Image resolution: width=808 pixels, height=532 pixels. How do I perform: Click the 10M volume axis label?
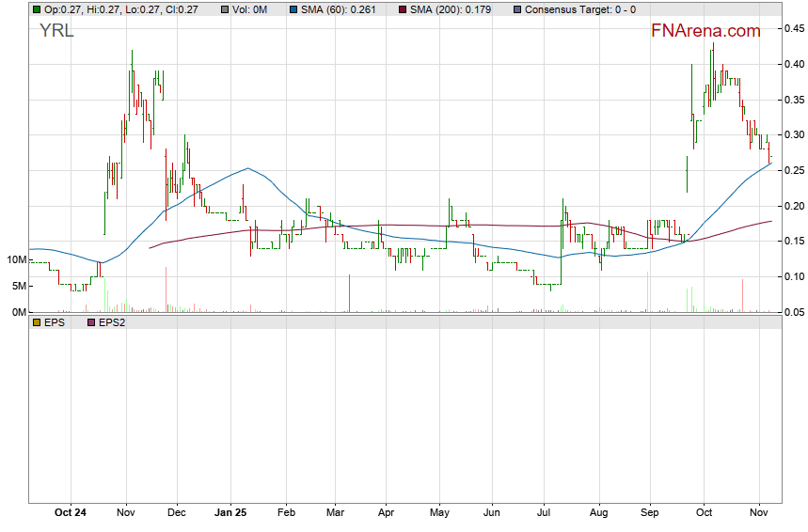pos(15,259)
